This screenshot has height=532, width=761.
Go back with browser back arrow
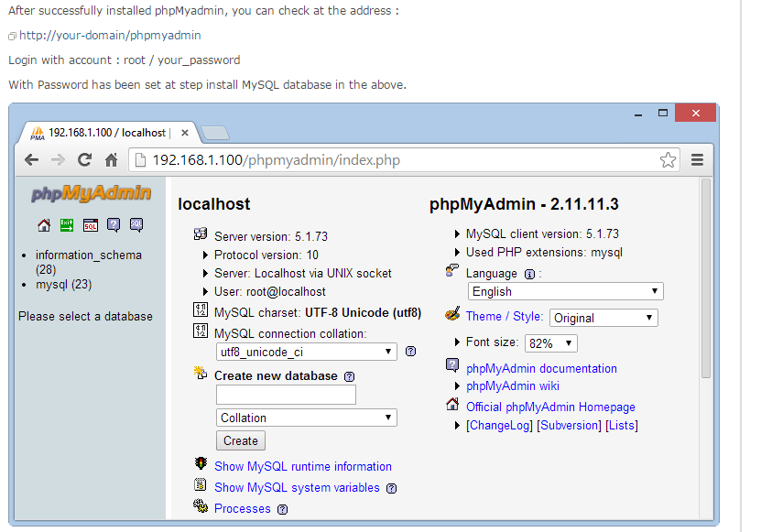(x=31, y=160)
